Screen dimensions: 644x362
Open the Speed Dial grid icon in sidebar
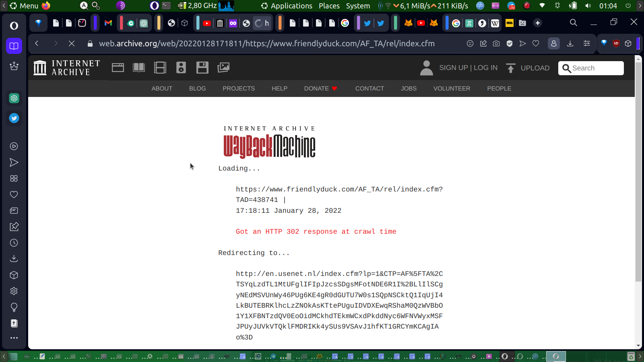click(14, 179)
